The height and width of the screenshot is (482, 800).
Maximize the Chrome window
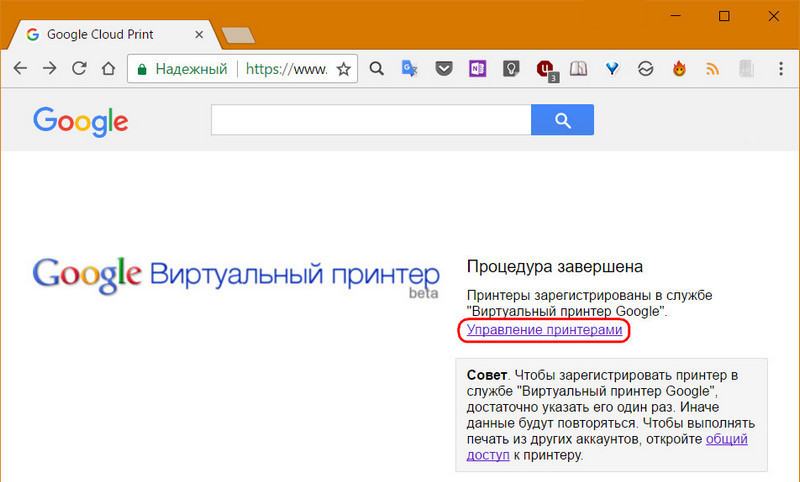[x=724, y=16]
